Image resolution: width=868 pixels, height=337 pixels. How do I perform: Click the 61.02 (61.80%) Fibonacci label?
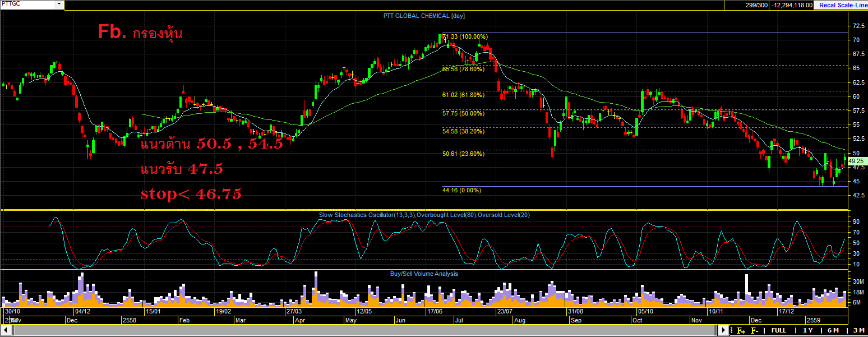point(463,95)
